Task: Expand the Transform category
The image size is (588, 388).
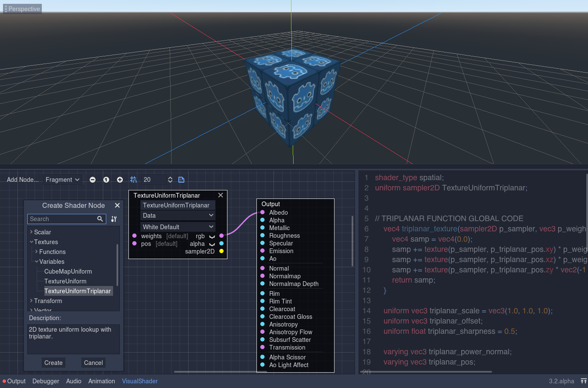Action: point(31,300)
